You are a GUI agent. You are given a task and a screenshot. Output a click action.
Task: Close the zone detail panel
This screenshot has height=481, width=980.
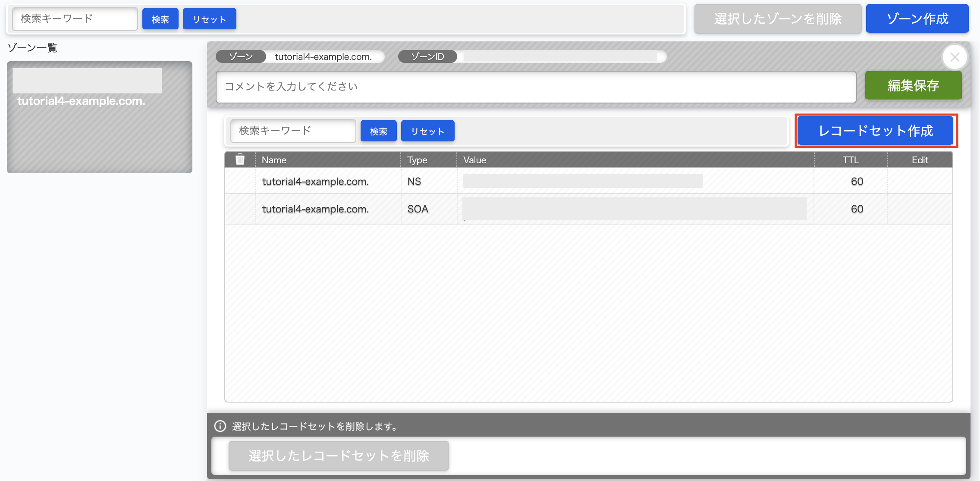[955, 57]
